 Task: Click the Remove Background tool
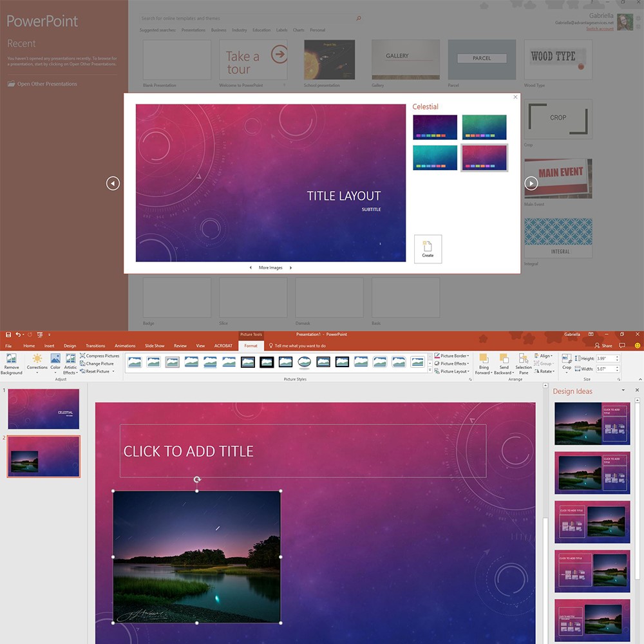coord(11,363)
